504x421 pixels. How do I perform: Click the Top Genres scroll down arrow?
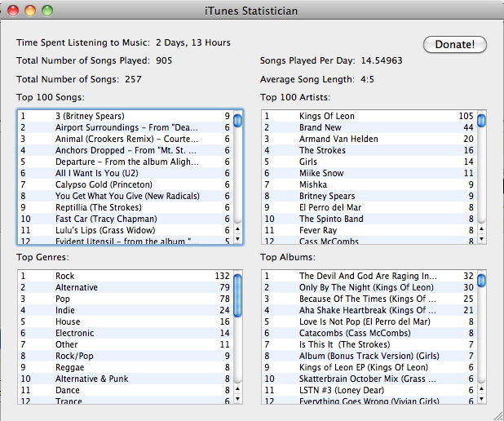coord(237,399)
